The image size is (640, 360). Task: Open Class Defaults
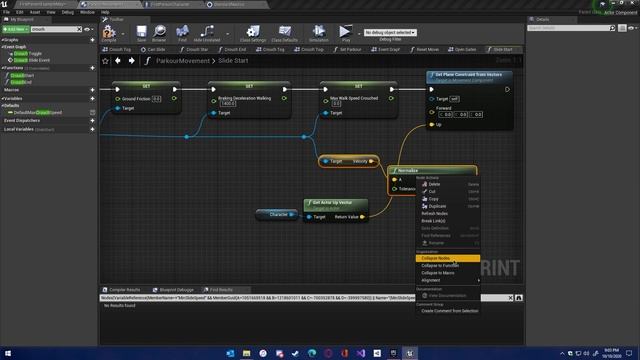[x=284, y=33]
